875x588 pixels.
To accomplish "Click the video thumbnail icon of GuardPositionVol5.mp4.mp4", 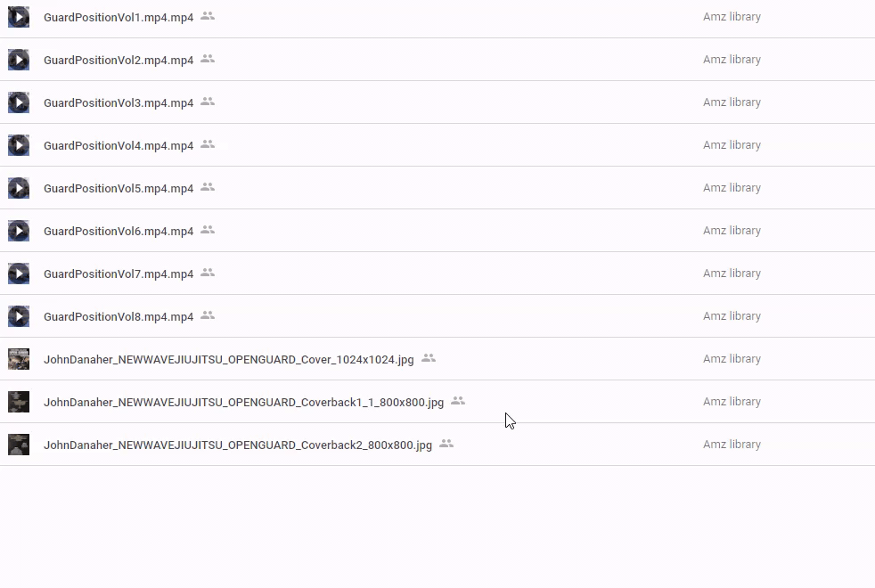I will [19, 188].
